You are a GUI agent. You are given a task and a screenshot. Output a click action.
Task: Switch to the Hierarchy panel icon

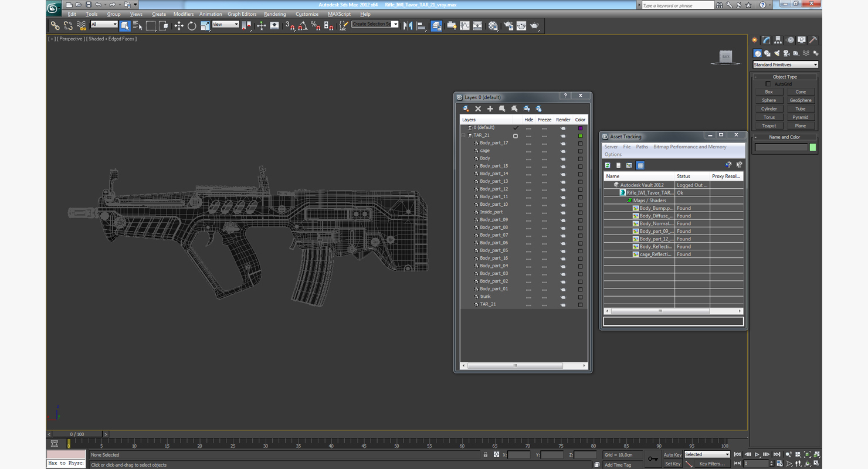click(x=778, y=40)
